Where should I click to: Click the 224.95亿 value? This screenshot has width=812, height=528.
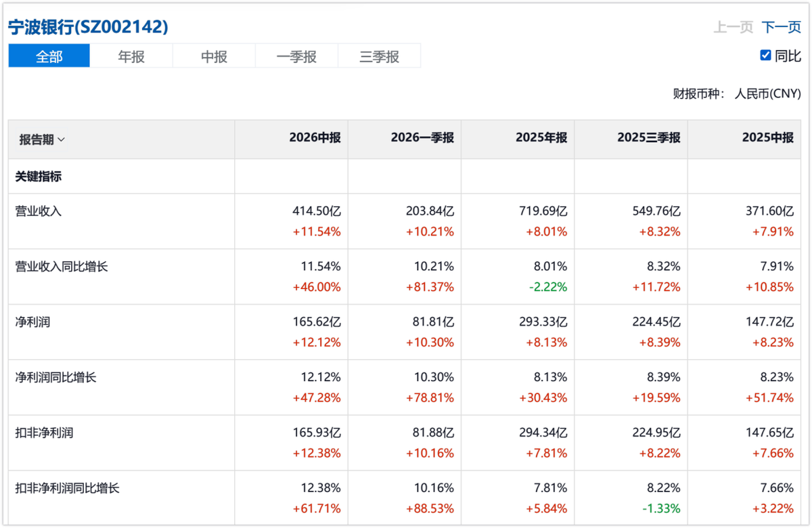(656, 433)
